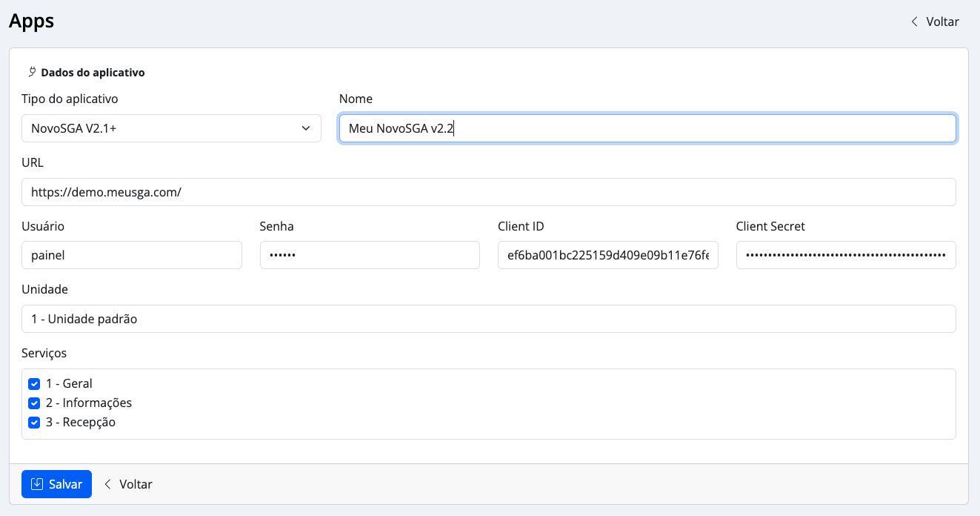Click the 2 - Informações label text
Viewport: 980px width, 516px height.
coord(89,403)
